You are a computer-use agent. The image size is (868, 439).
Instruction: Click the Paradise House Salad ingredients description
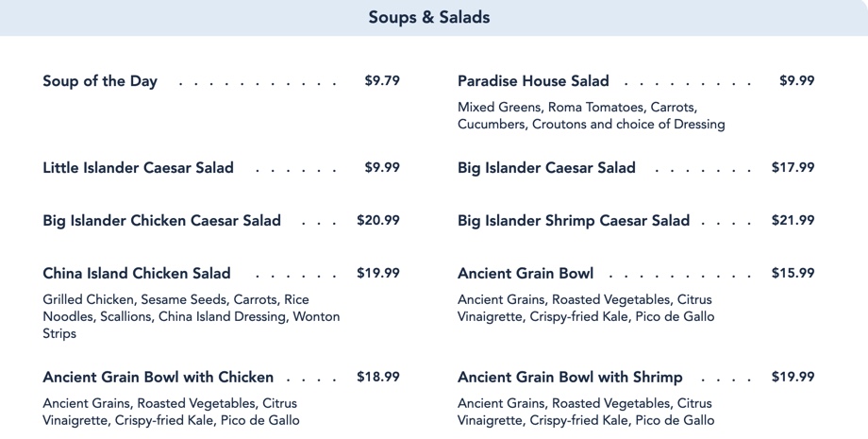(x=591, y=116)
